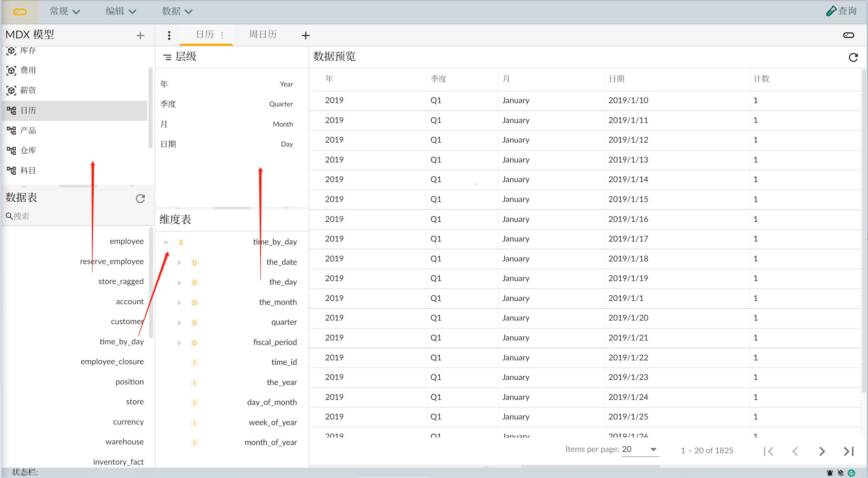Open the three-dot menu left of 日历 tab
The width and height of the screenshot is (868, 478).
tap(169, 35)
